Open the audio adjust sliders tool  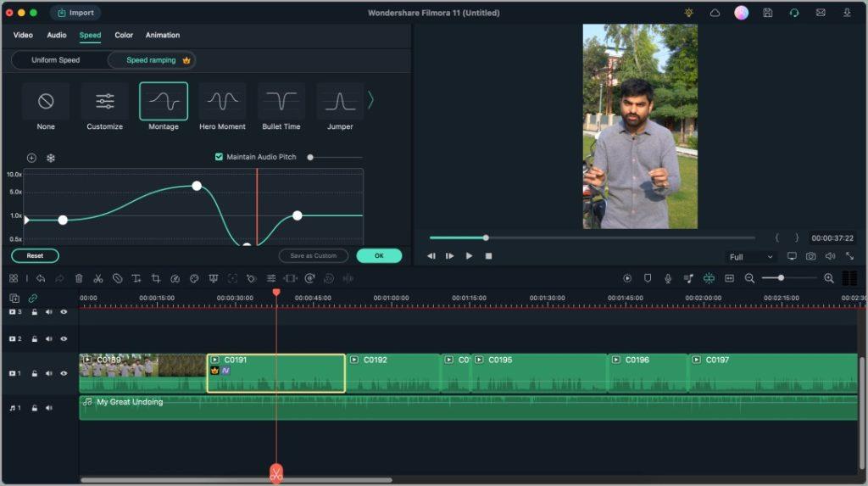pyautogui.click(x=270, y=278)
